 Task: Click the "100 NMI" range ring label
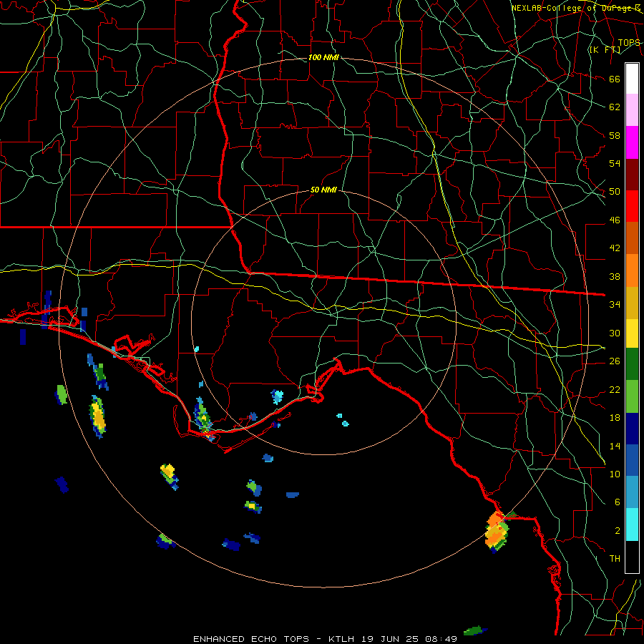(323, 57)
